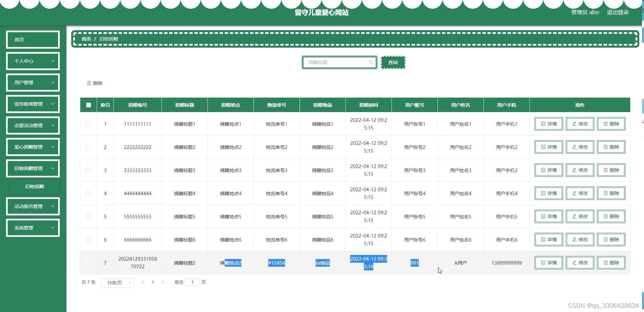Click 删除 for row 4444444444
This screenshot has width=644, height=312.
coord(611,193)
